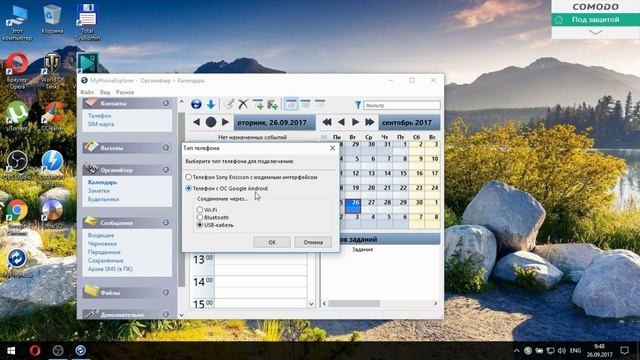Click the blue sync refresh toolbar icon

(196, 104)
